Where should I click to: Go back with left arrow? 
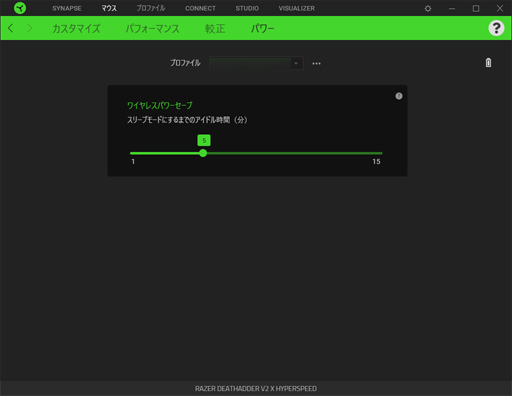tap(11, 28)
